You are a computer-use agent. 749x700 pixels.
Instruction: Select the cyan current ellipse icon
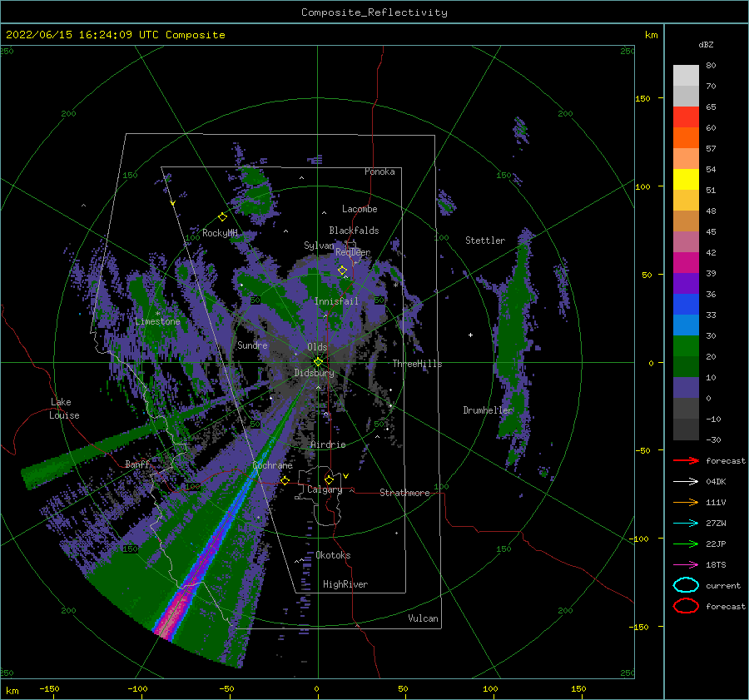click(x=686, y=585)
